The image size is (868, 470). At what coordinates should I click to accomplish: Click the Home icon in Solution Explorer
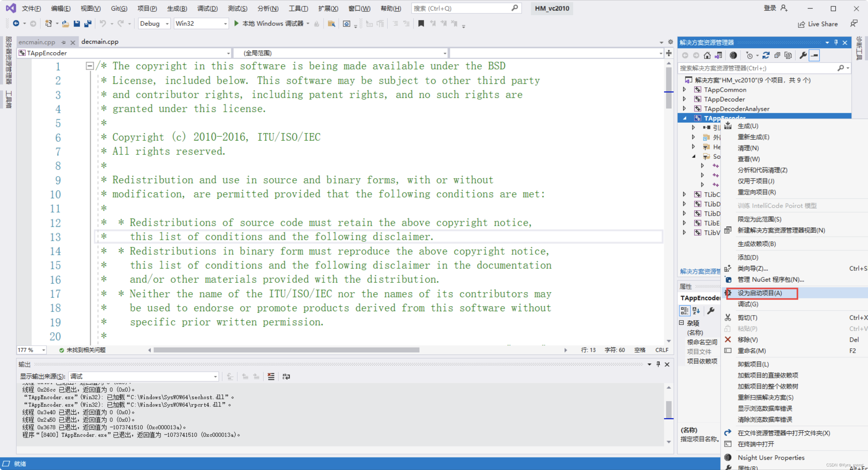[707, 55]
